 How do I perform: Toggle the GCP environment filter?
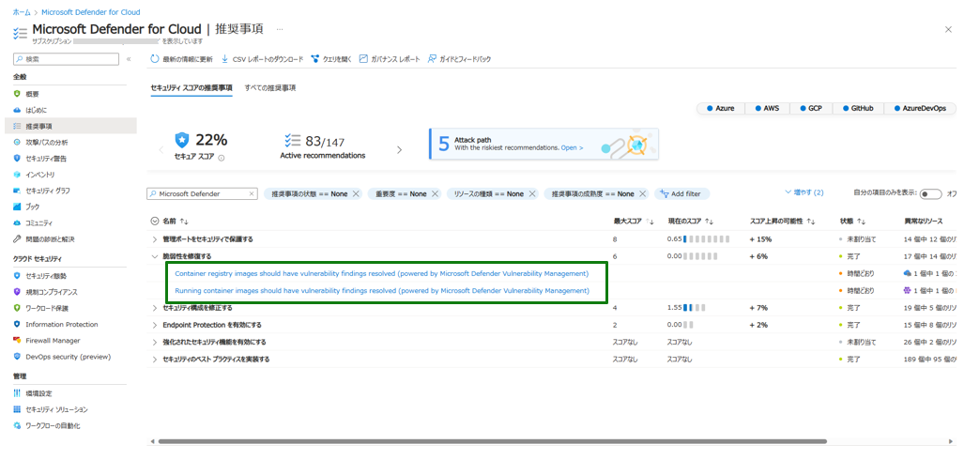pos(811,108)
